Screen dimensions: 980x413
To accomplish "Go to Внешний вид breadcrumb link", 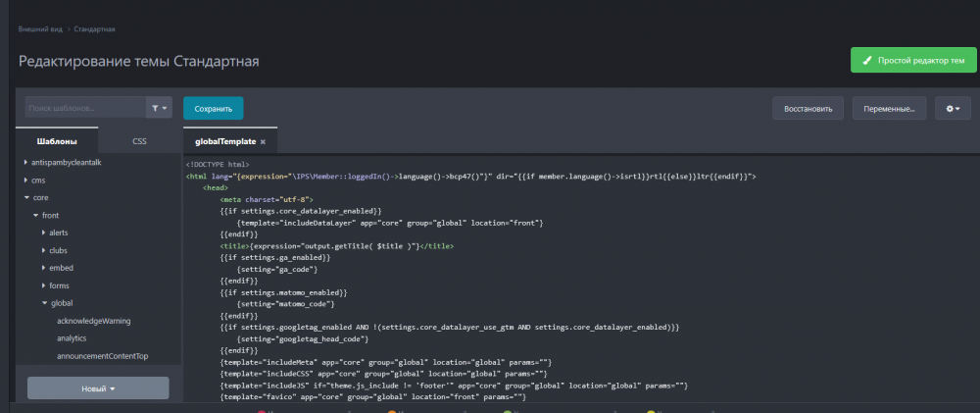I will pyautogui.click(x=40, y=29).
